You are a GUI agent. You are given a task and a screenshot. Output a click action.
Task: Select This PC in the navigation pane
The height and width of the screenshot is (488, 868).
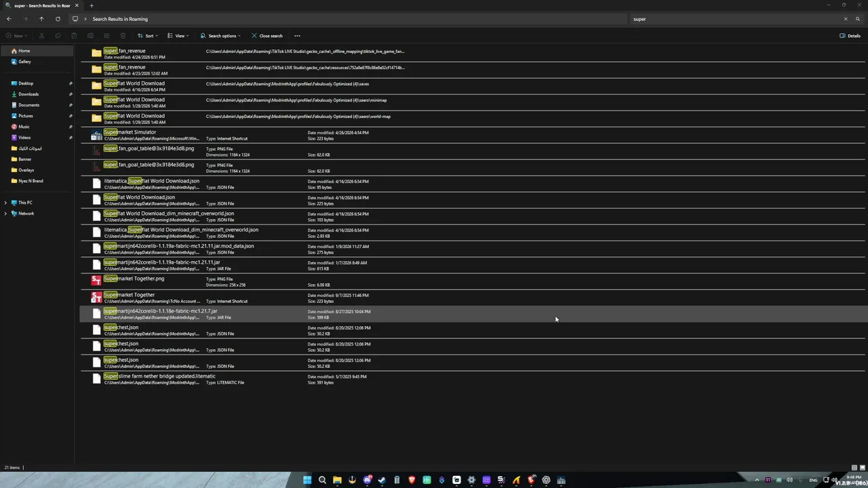click(x=25, y=203)
